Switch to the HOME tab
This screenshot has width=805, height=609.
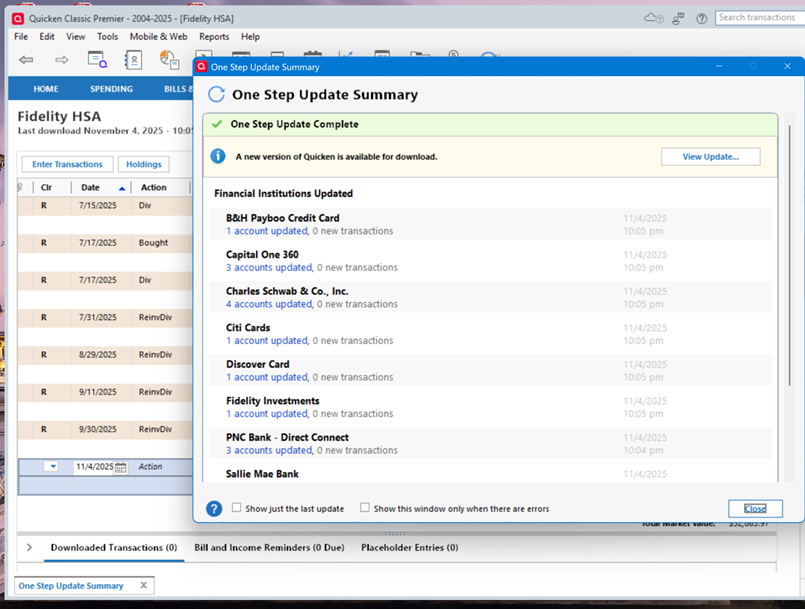pos(46,89)
